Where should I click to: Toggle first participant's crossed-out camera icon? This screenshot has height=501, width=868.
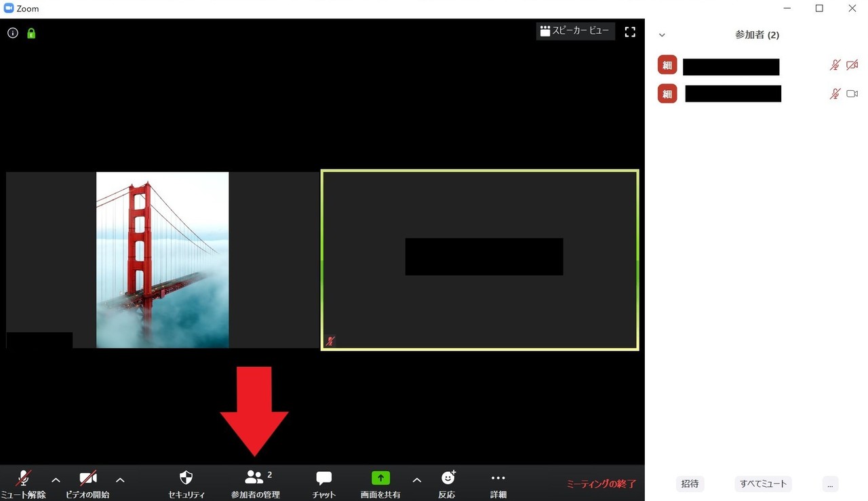[x=852, y=65]
